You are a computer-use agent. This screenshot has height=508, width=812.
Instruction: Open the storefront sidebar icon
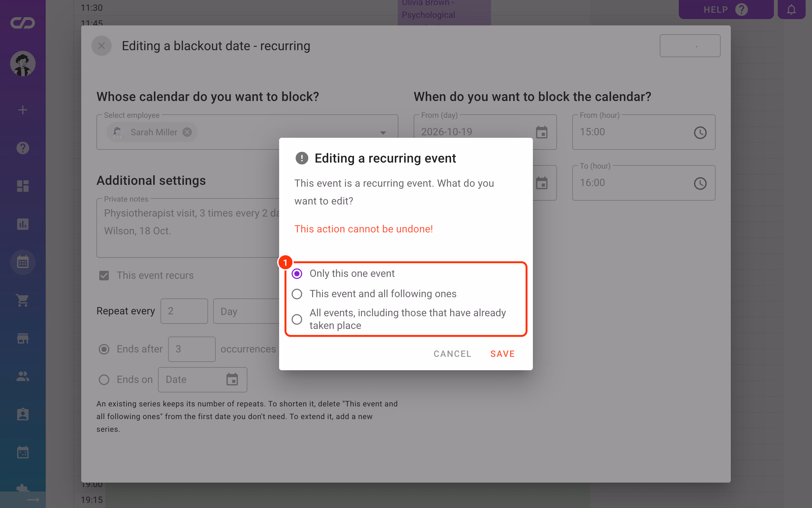23,338
